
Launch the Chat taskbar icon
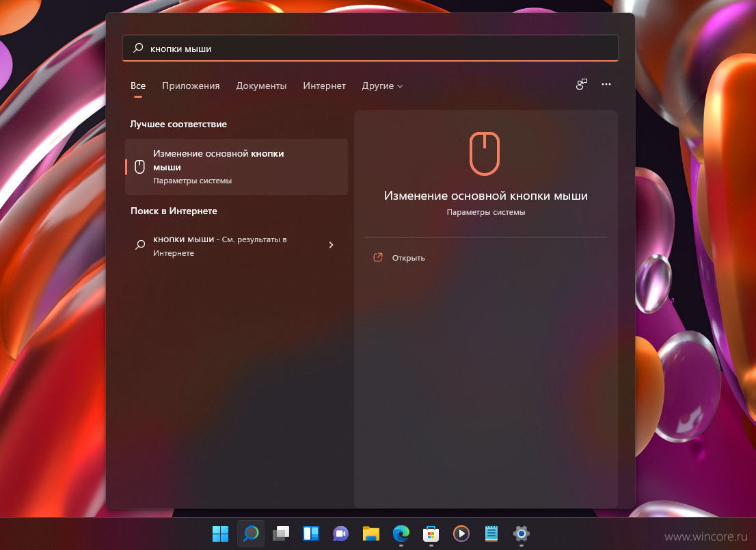341,534
